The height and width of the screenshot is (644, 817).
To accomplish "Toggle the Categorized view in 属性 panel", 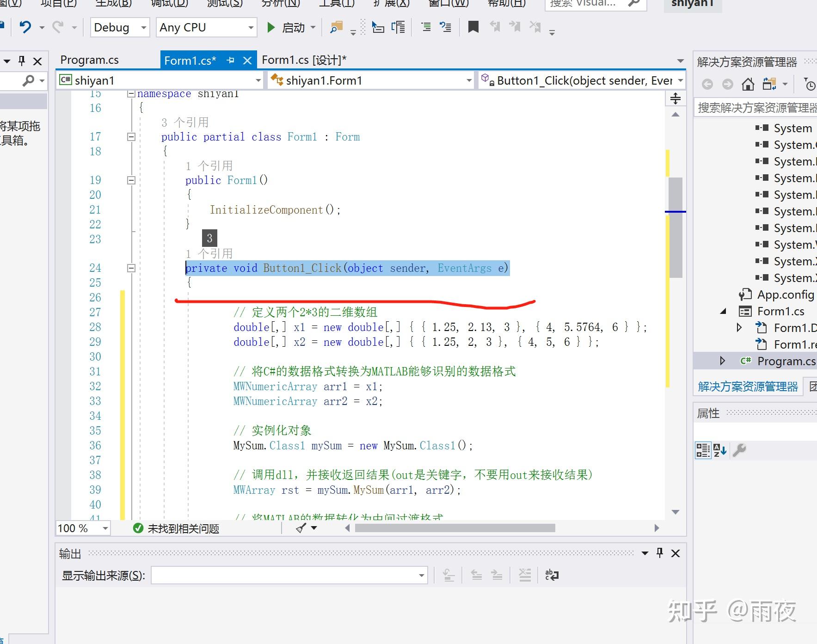I will tap(703, 450).
